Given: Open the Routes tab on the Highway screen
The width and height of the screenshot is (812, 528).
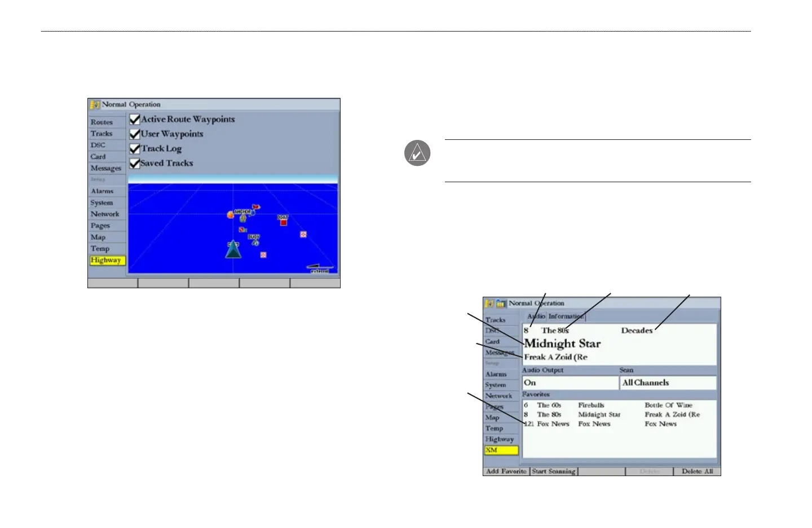Looking at the screenshot, I should click(107, 122).
